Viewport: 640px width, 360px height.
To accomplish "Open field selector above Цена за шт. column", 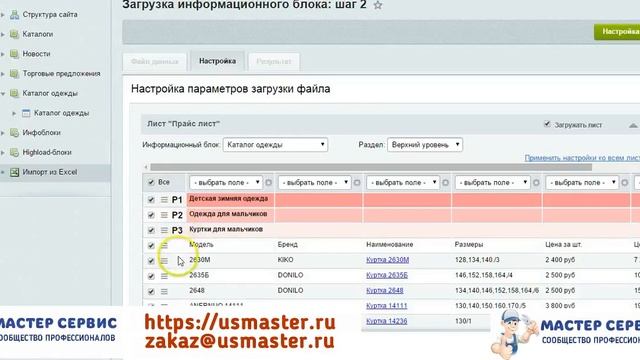I will (x=582, y=182).
